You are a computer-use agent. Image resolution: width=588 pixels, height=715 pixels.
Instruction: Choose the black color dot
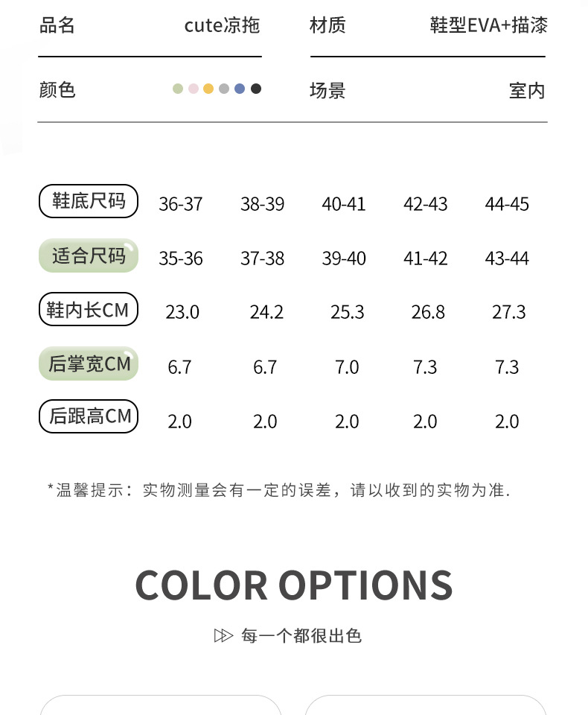coord(256,89)
